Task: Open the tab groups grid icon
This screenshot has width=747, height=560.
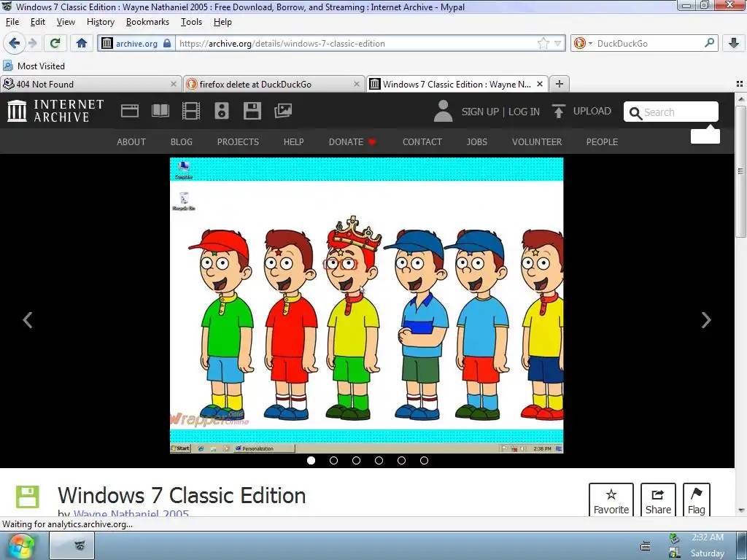Action: click(740, 85)
